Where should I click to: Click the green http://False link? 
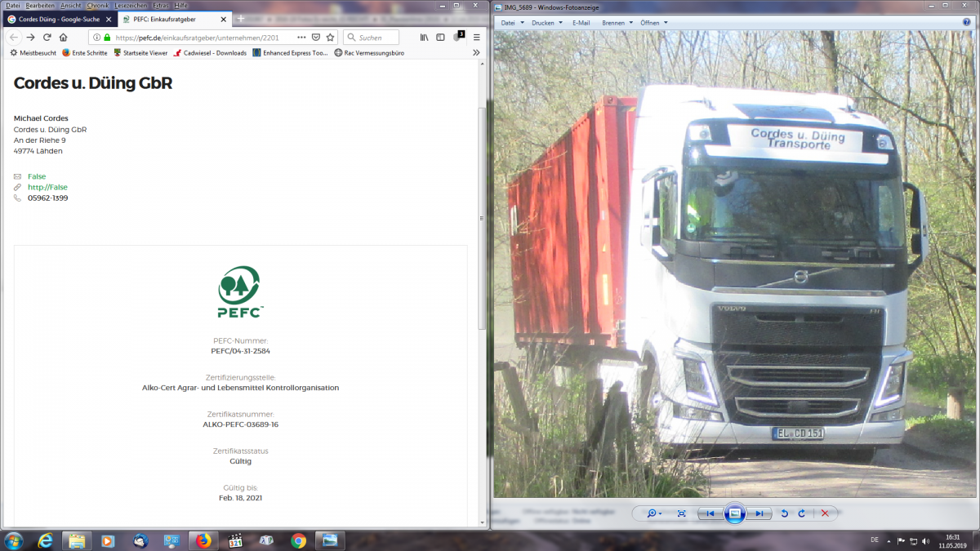47,187
